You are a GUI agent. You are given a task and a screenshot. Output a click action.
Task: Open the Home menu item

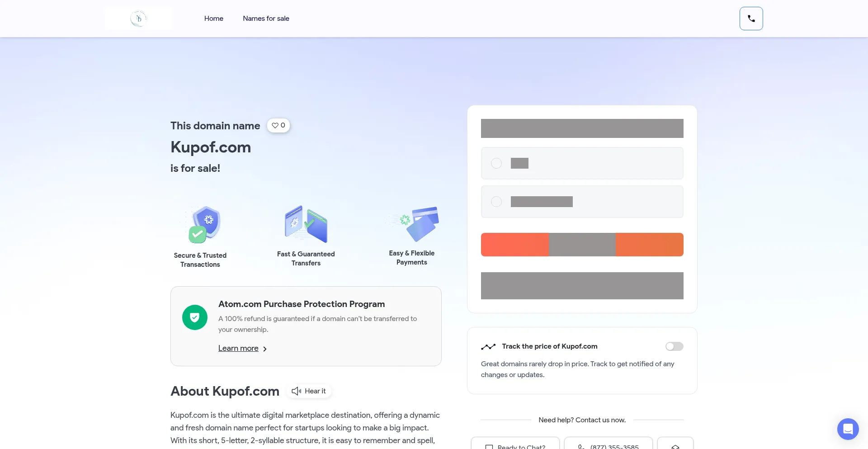click(x=214, y=19)
